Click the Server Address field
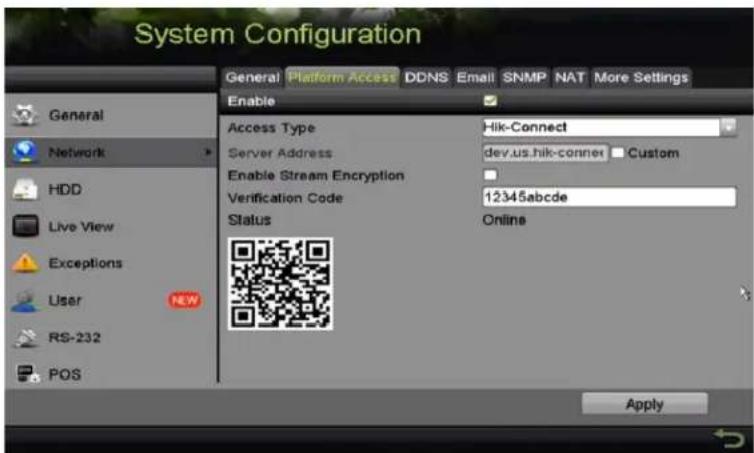This screenshot has width=754, height=453. point(545,153)
